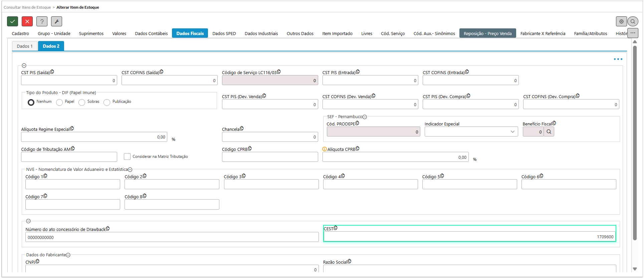Viewport: 644px width, 278px height.
Task: Click the copy icon beside Código de Serviço LC116/03
Action: 279,72
